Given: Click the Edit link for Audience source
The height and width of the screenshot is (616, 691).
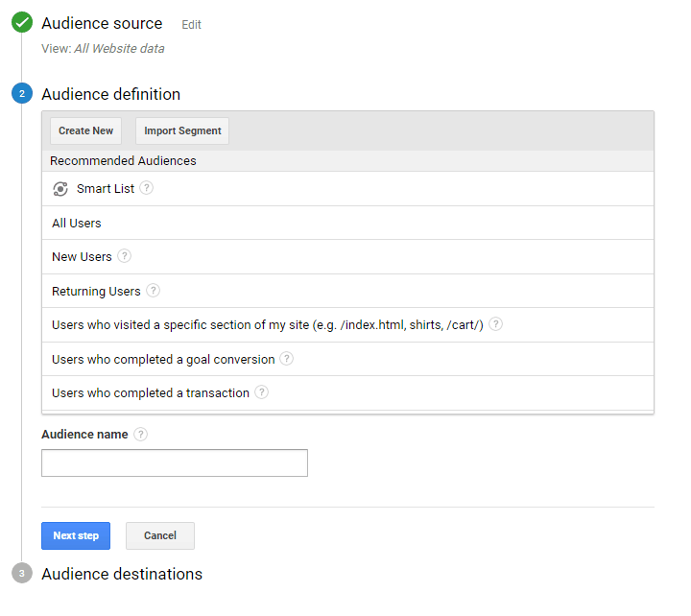Looking at the screenshot, I should coord(191,25).
